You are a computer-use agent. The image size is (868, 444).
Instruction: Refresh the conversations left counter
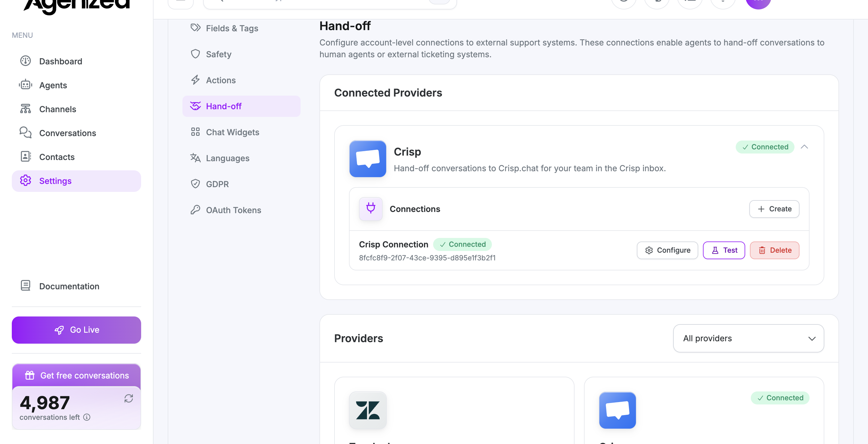coord(129,399)
